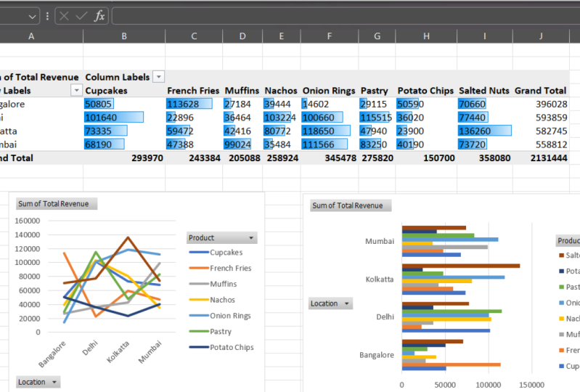Viewport: 580px width, 392px height.
Task: Select column I header
Action: tap(485, 36)
